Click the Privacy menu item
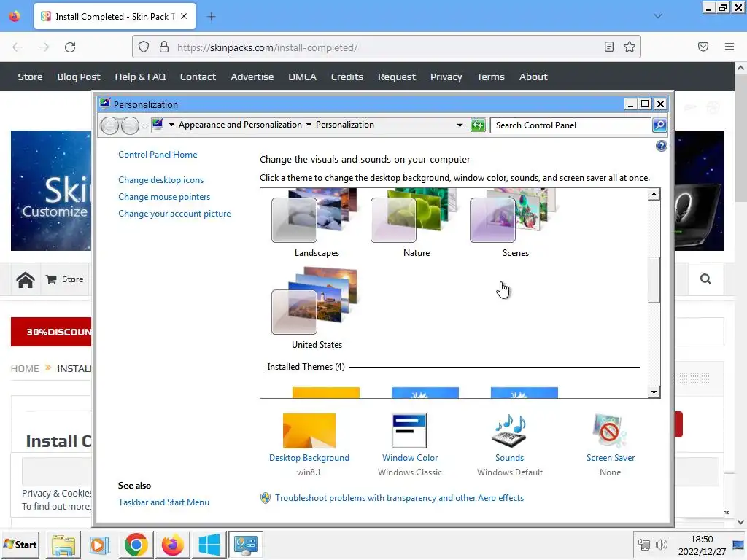 tap(446, 77)
